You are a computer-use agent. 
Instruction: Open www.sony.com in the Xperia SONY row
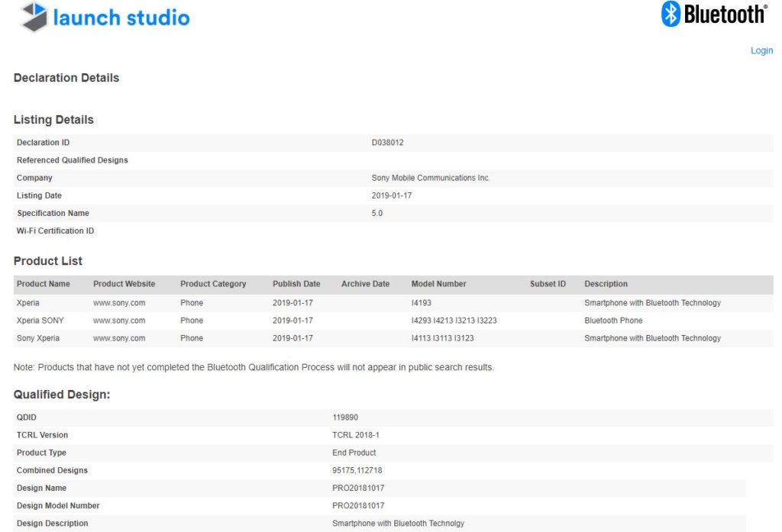click(x=119, y=321)
